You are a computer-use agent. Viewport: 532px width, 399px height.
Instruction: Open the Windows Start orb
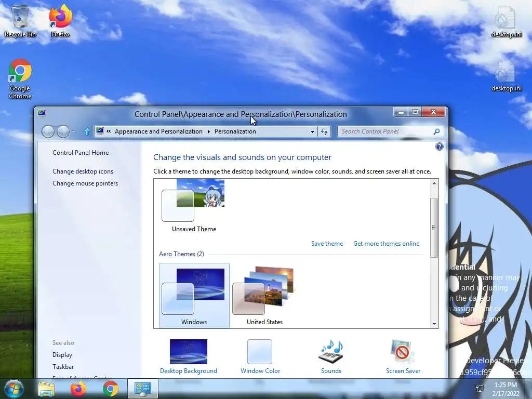[14, 389]
